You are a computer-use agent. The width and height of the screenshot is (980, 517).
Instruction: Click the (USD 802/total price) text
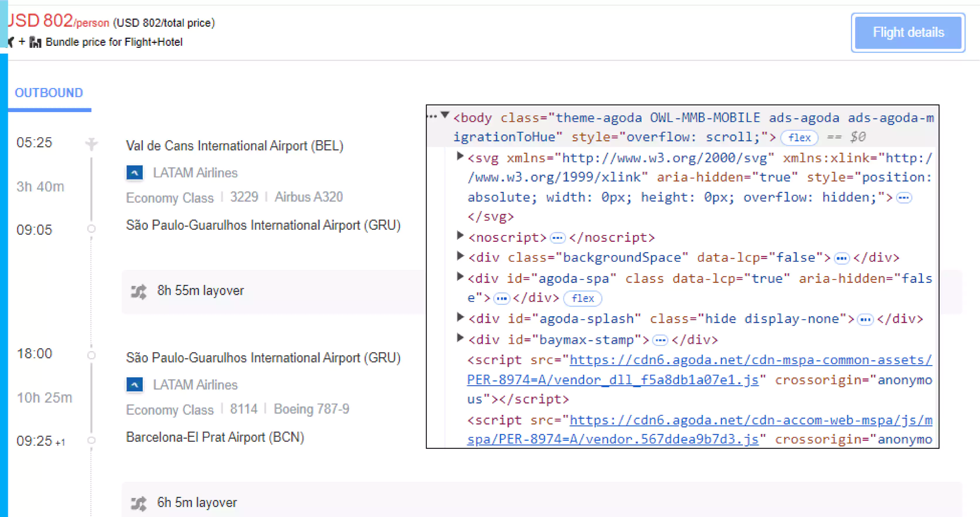coord(164,23)
